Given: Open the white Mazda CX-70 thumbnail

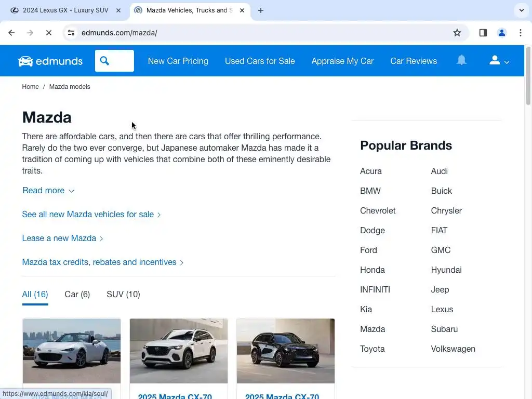Looking at the screenshot, I should (x=179, y=351).
